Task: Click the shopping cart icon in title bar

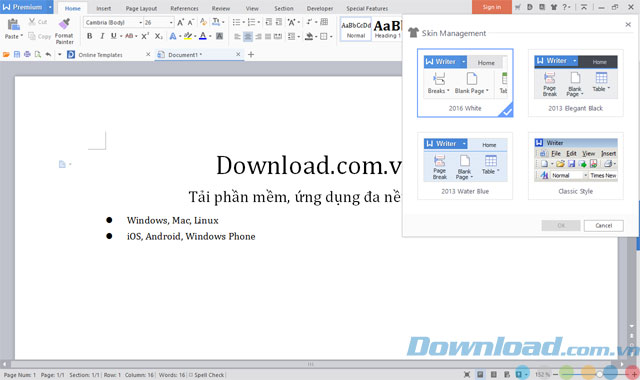Action: pyautogui.click(x=518, y=7)
